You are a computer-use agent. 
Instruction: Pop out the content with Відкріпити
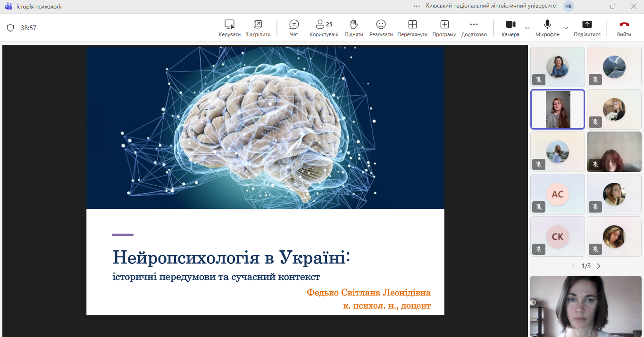coord(258,28)
